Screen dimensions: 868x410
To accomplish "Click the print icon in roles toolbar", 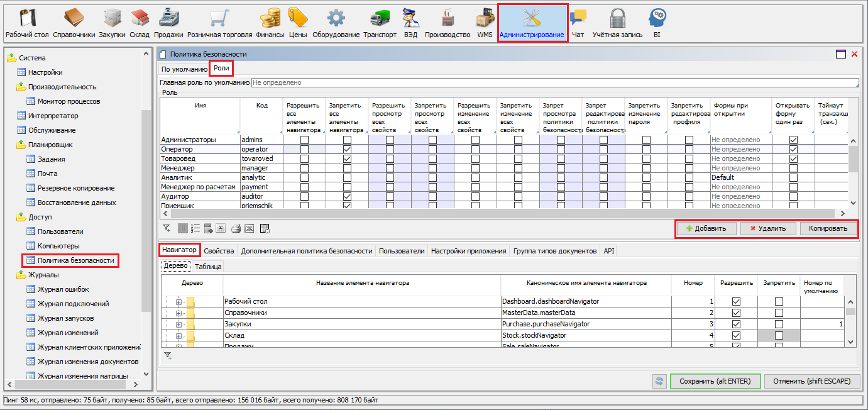I will [236, 228].
